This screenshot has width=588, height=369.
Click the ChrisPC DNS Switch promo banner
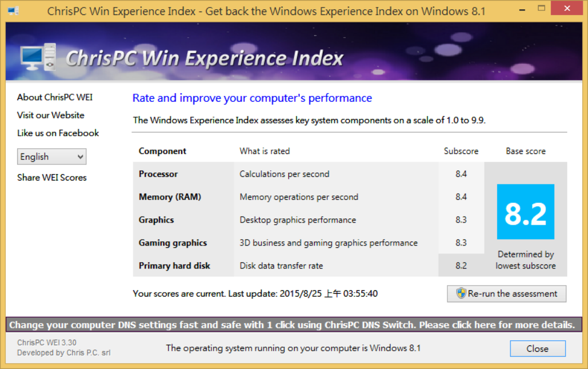[x=293, y=325]
